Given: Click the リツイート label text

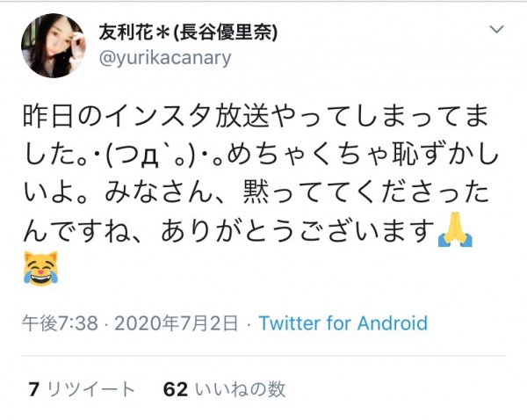Looking at the screenshot, I should tap(90, 389).
